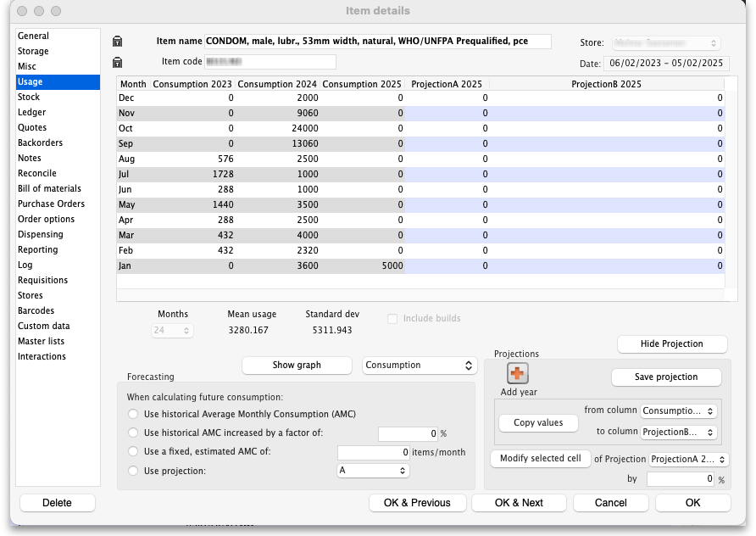Click the fixed AMC items/month input field
This screenshot has height=536, width=756.
374,453
